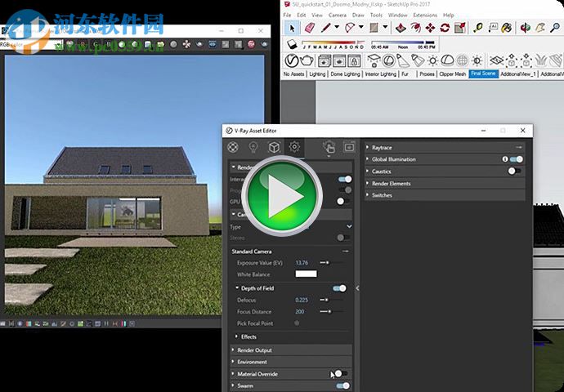Viewport: 564px width, 392px height.
Task: Toggle the Material Override switch
Action: [341, 374]
